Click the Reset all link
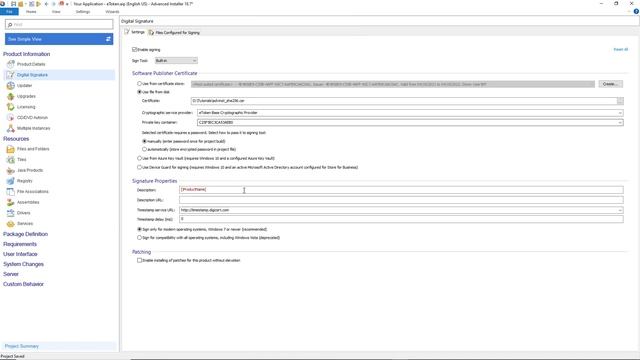Viewport: 640px width, 360px height. tap(620, 49)
